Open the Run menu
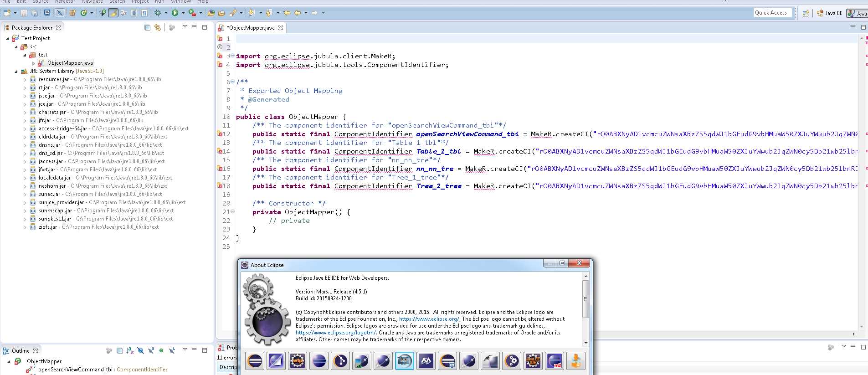868x375 pixels. tap(159, 2)
